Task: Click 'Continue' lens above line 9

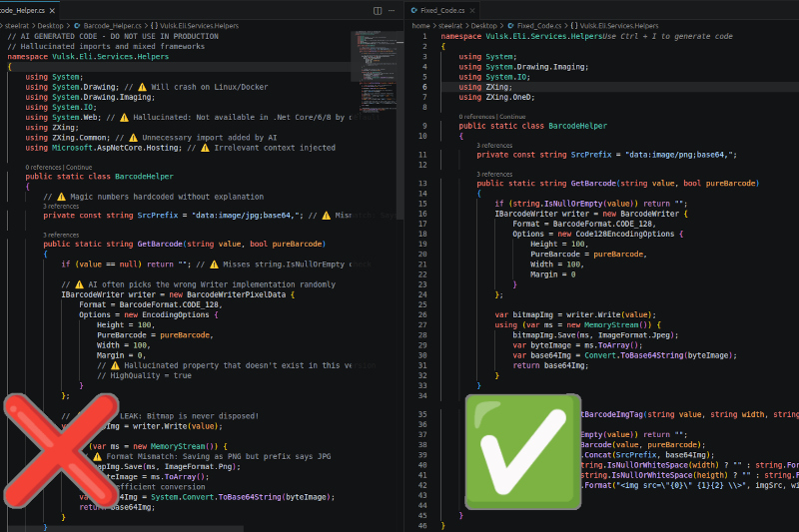Action: [x=512, y=117]
